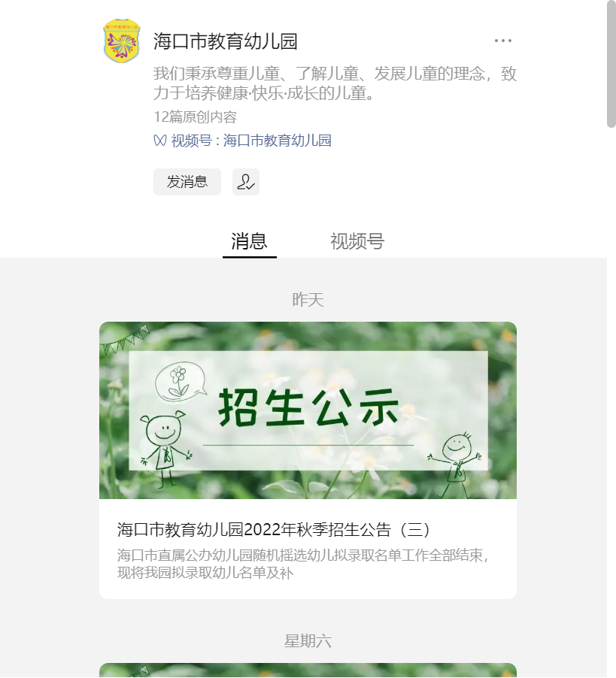Click the article summary about 拟录取名单
The width and height of the screenshot is (616, 678).
[303, 564]
